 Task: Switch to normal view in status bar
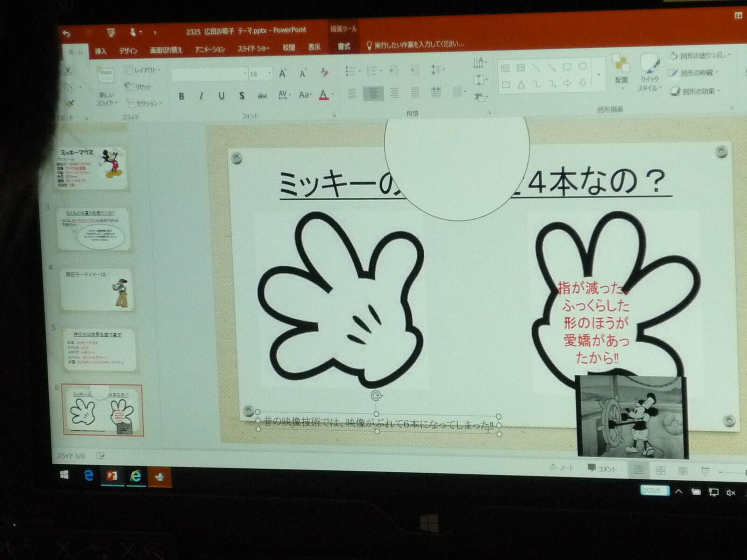pos(638,470)
